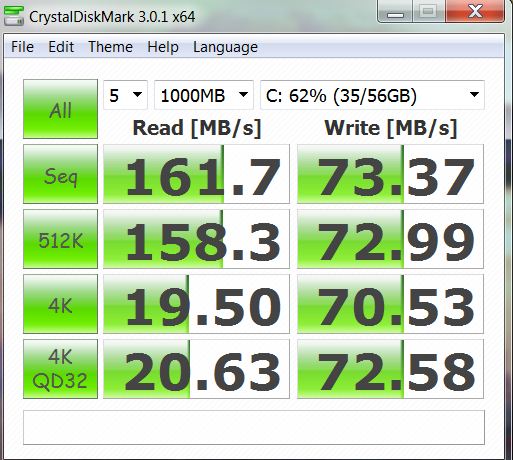Click the 512K read result 158.3

click(x=196, y=239)
